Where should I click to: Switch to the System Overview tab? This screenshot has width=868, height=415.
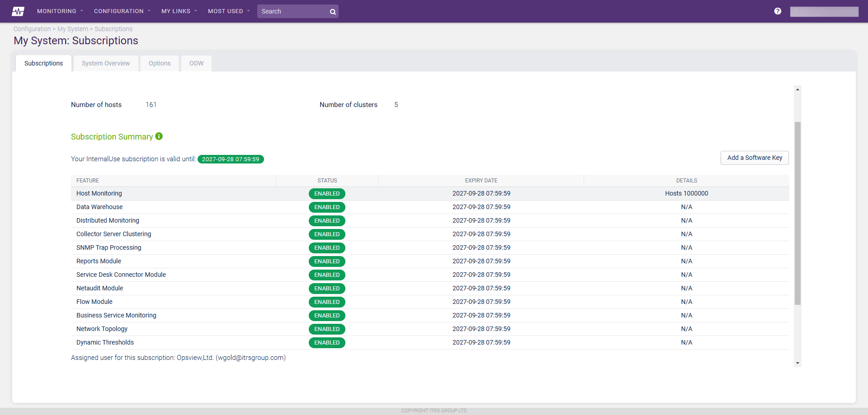(106, 63)
